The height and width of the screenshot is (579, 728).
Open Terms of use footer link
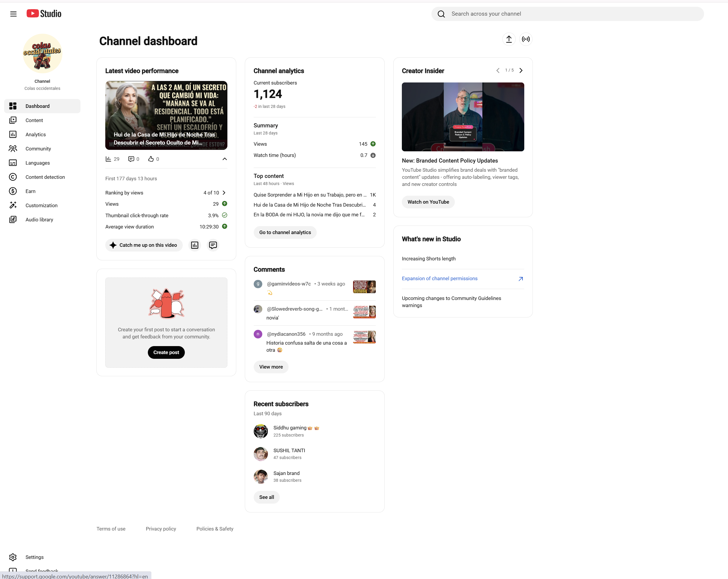tap(111, 529)
